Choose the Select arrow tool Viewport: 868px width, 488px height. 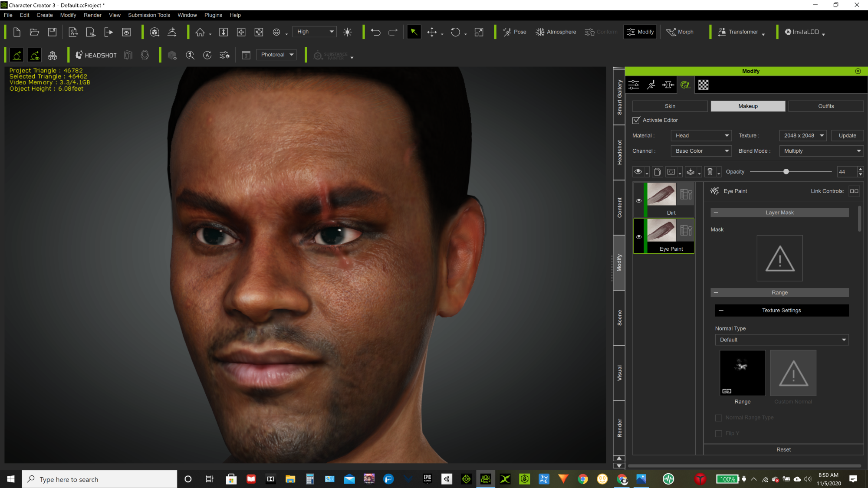[x=414, y=32]
